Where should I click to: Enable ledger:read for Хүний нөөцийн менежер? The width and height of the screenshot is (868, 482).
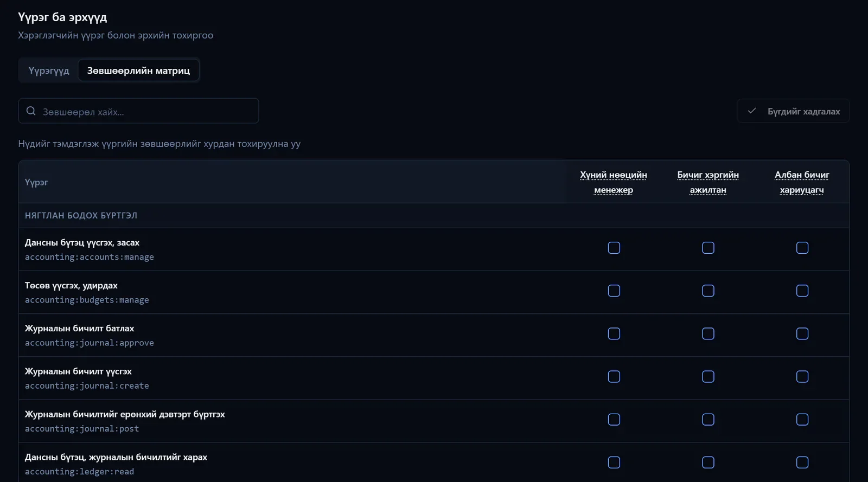[x=614, y=462]
